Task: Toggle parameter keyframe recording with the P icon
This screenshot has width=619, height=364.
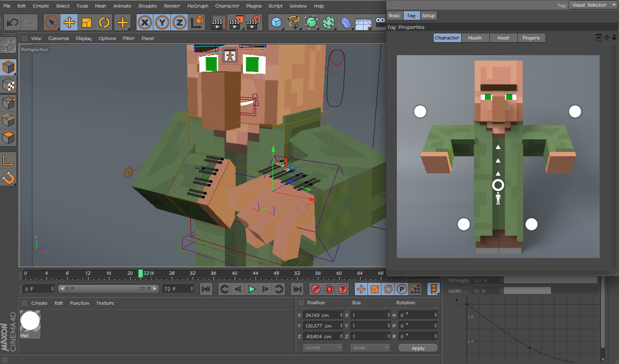Action: coord(400,289)
